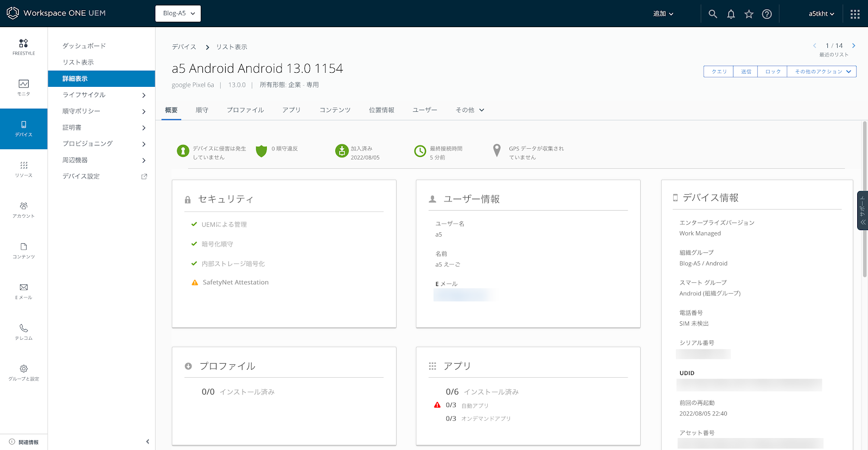This screenshot has width=868, height=450.
Task: Switch to the 位置情報 tab
Action: tap(382, 110)
